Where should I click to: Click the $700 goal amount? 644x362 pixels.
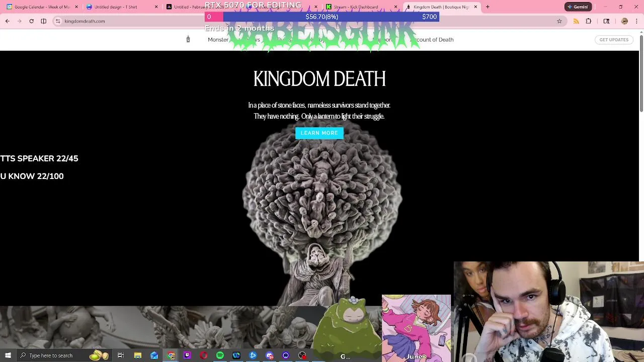click(x=429, y=17)
